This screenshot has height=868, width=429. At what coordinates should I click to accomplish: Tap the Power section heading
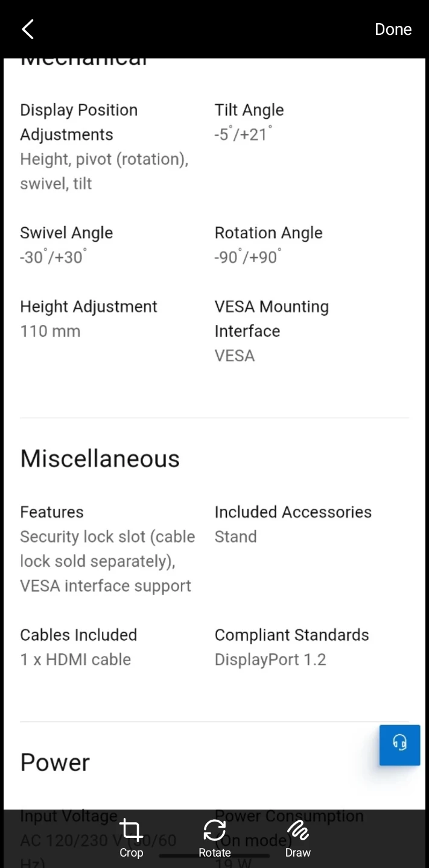(55, 763)
